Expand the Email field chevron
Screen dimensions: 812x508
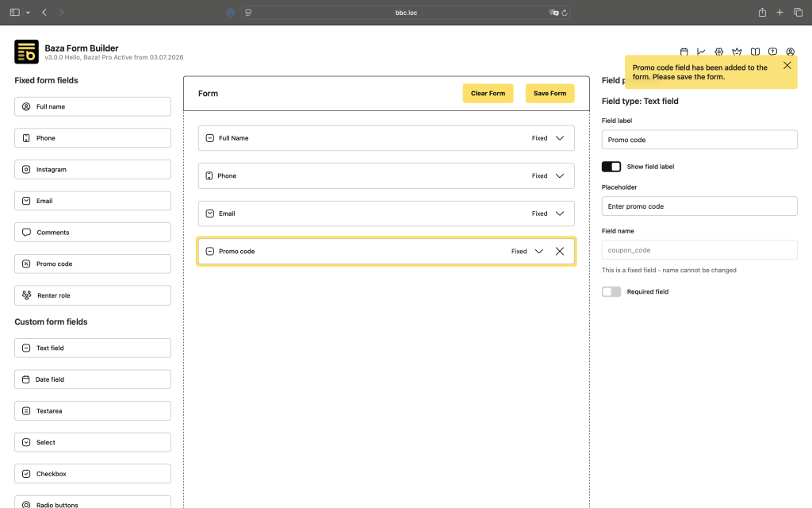[x=560, y=214]
